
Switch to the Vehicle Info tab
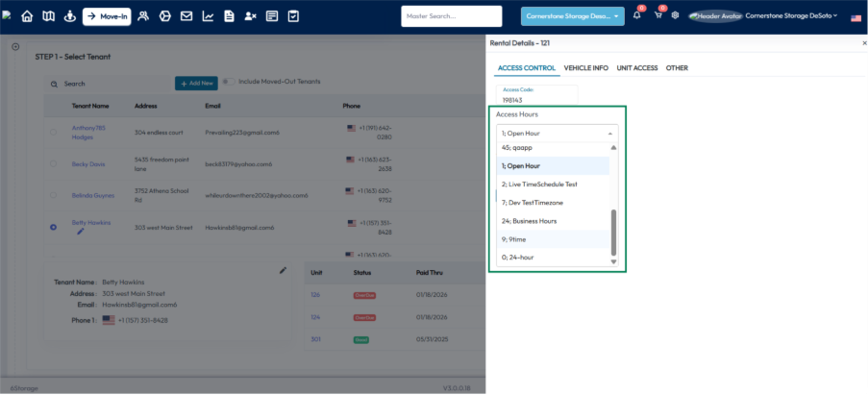point(585,68)
